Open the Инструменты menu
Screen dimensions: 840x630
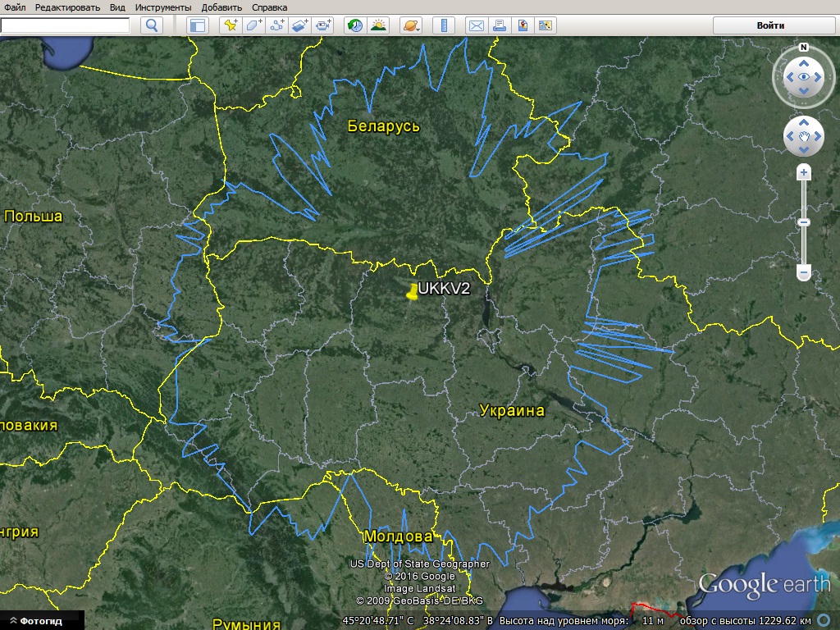pyautogui.click(x=163, y=7)
